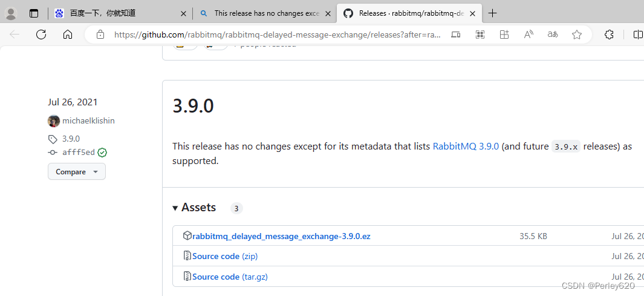Open the browser profile avatar
This screenshot has width=644, height=296.
click(x=11, y=13)
